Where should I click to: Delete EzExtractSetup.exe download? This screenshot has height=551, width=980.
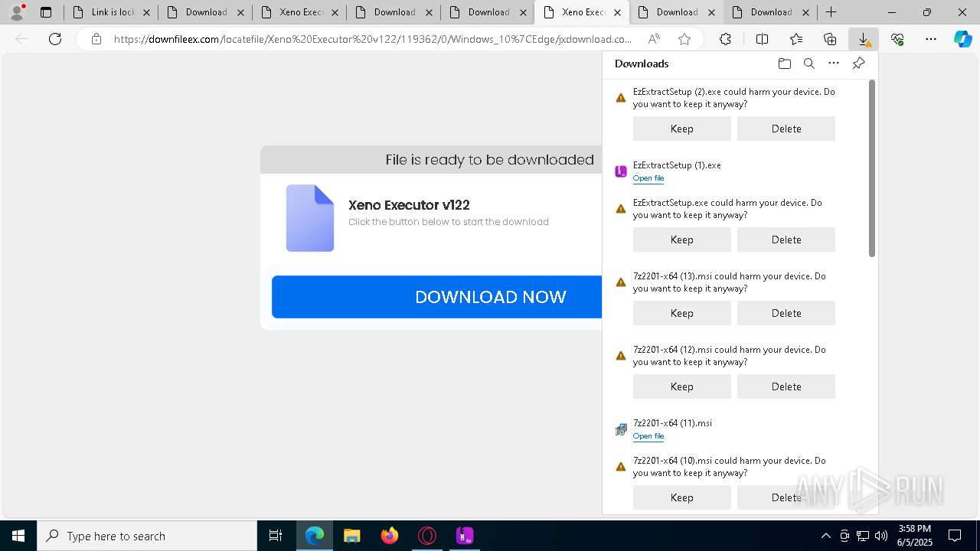786,240
